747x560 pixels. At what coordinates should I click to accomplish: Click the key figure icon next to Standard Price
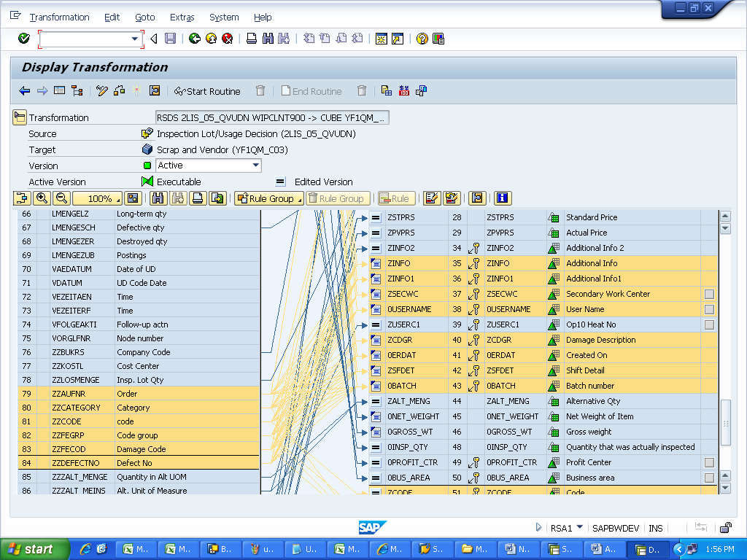click(x=554, y=217)
